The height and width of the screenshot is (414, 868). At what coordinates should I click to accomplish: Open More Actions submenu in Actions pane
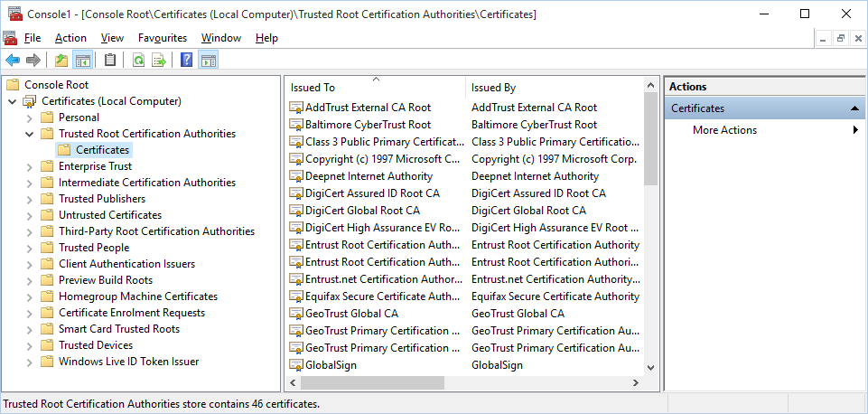pos(724,130)
